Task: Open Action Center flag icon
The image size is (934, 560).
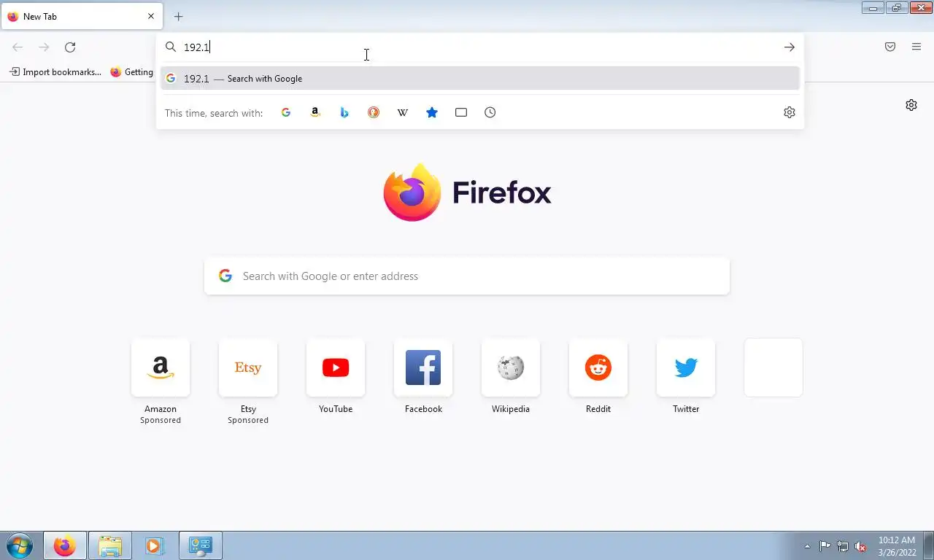Action: click(x=825, y=546)
